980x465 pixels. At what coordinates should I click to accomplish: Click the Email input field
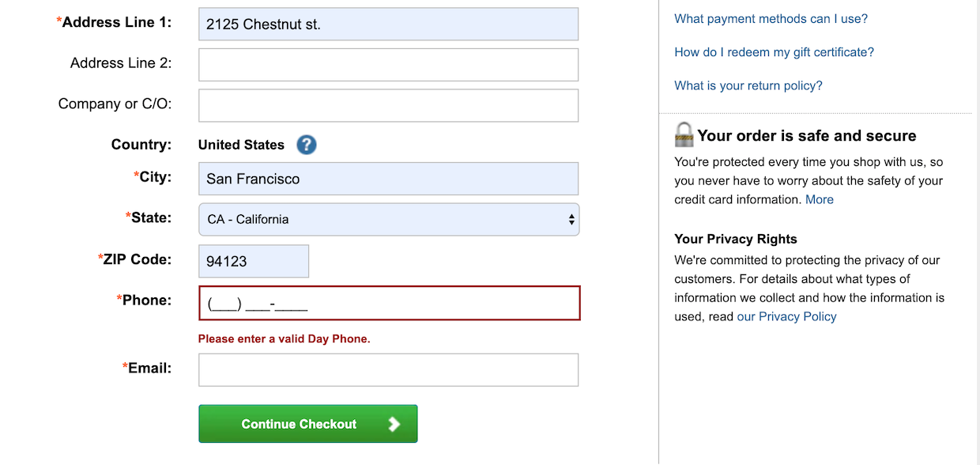click(x=389, y=369)
